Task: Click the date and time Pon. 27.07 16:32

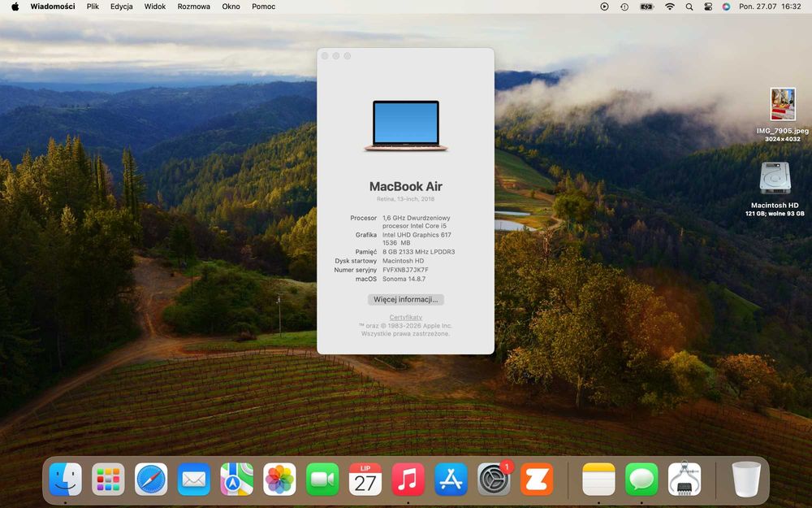Action: pyautogui.click(x=770, y=7)
